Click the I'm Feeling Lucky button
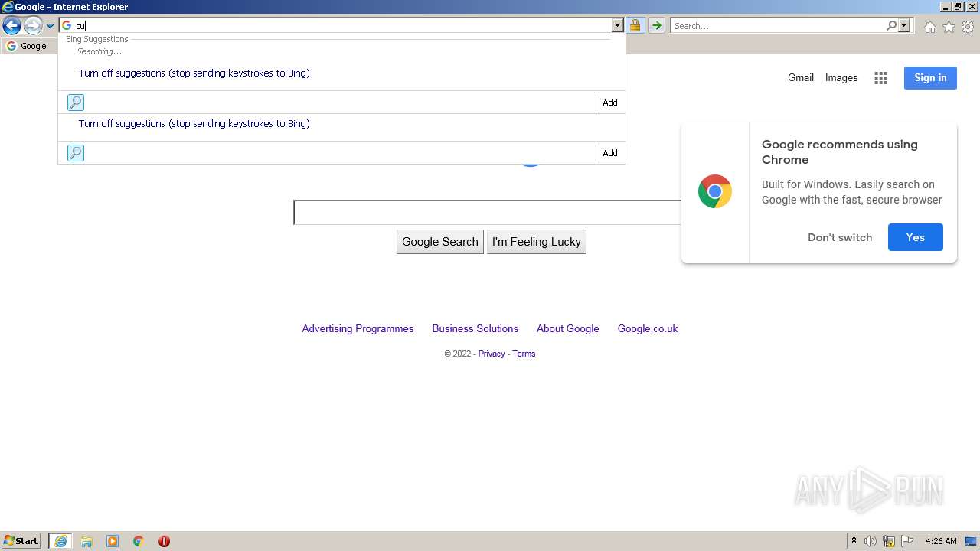 (537, 242)
